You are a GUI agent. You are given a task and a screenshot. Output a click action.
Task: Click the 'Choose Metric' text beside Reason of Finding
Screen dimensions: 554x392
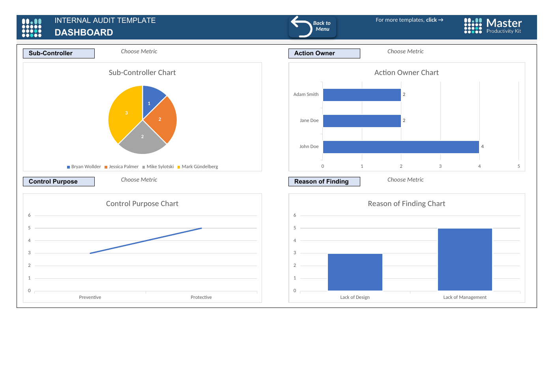point(405,180)
